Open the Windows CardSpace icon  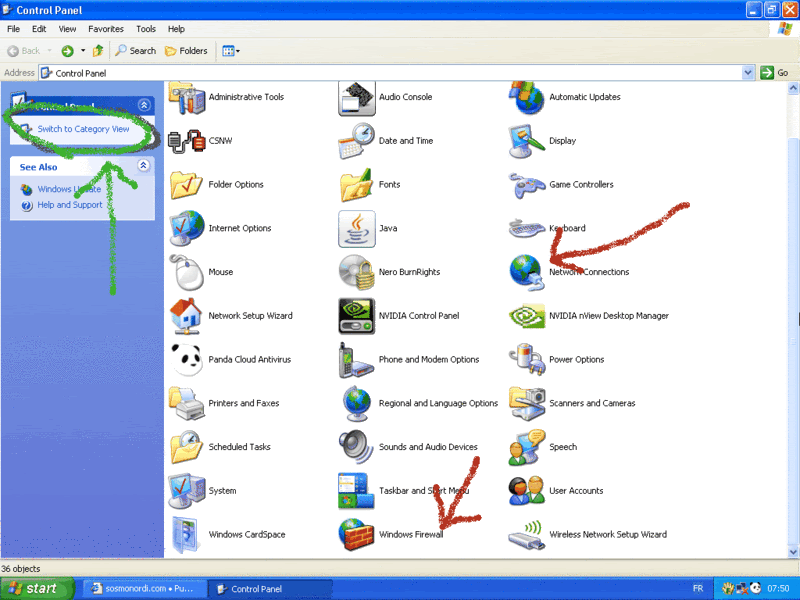coord(187,534)
